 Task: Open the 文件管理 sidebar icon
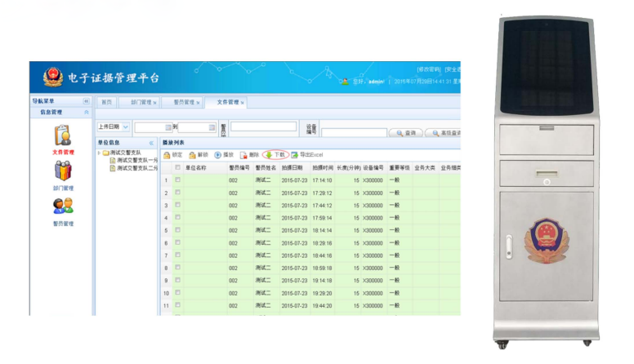pyautogui.click(x=63, y=135)
